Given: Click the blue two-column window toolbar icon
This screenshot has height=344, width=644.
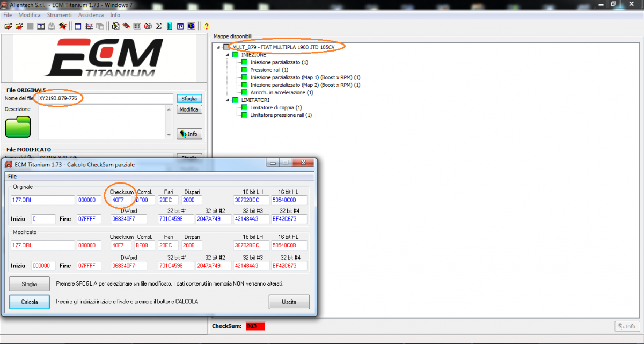Looking at the screenshot, I should coord(78,26).
